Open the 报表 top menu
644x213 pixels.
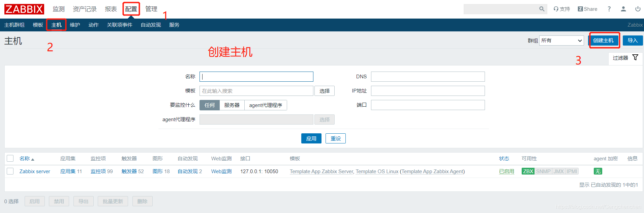coord(111,9)
